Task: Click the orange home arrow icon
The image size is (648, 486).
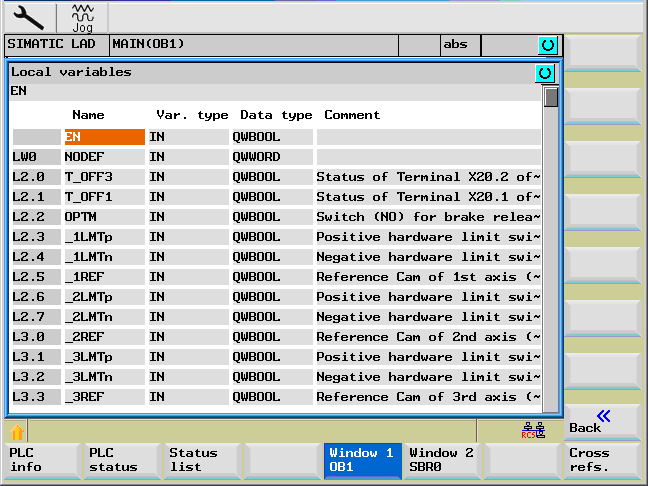Action: pyautogui.click(x=17, y=432)
